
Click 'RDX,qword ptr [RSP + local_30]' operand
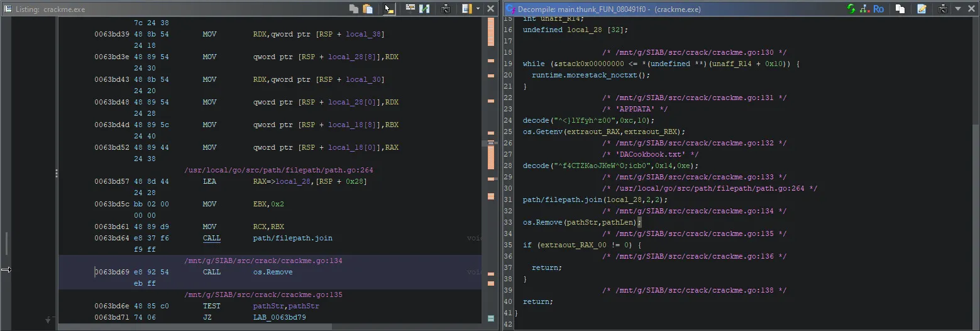coord(319,79)
